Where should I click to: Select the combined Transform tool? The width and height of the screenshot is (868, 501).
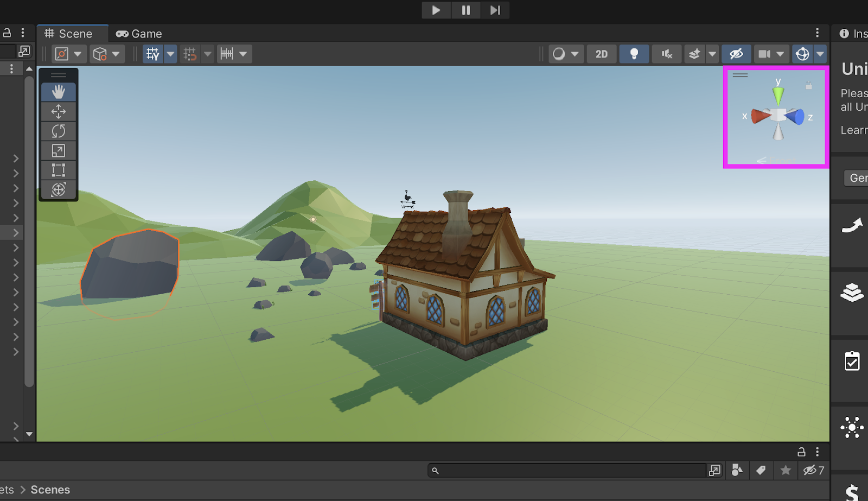(x=59, y=190)
